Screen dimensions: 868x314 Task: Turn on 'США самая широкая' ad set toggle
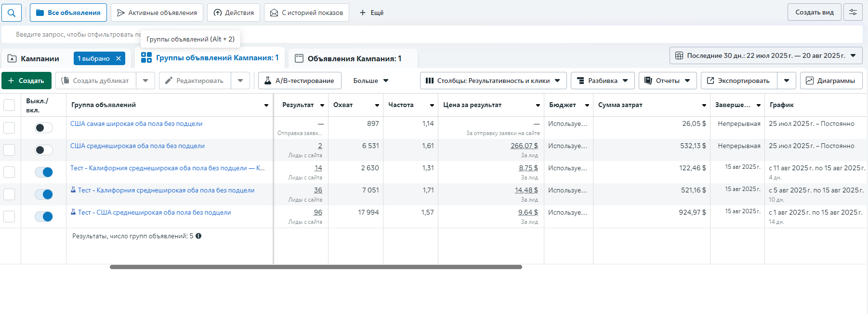44,128
